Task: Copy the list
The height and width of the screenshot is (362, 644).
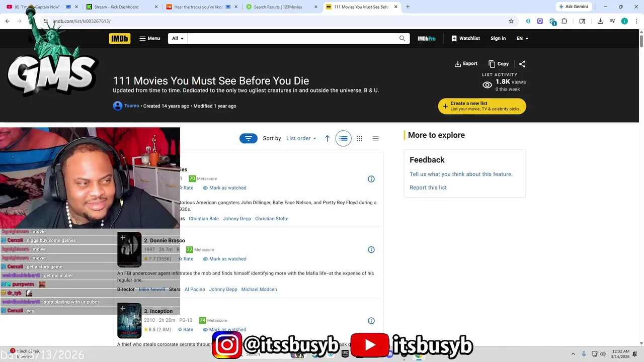Action: (x=499, y=64)
